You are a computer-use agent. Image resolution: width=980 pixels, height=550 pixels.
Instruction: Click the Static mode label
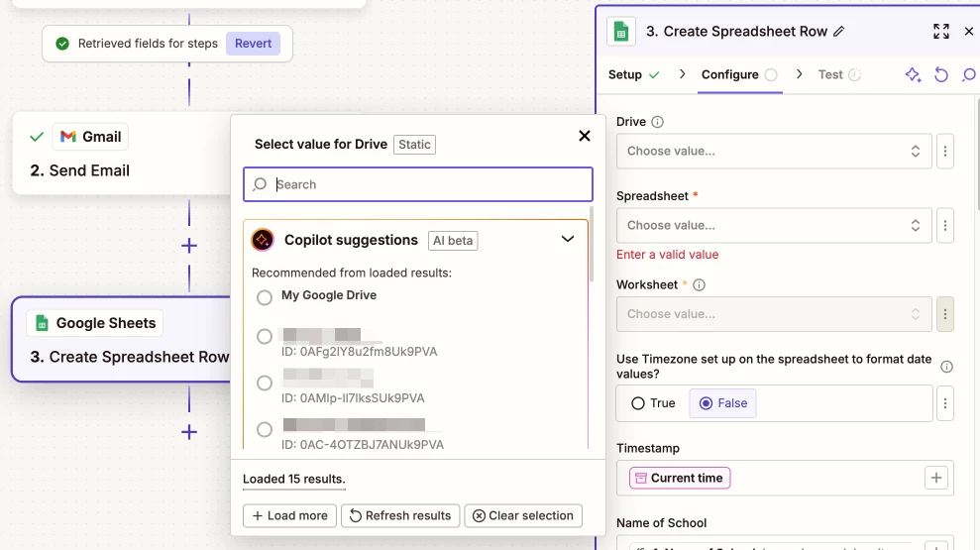pos(414,145)
